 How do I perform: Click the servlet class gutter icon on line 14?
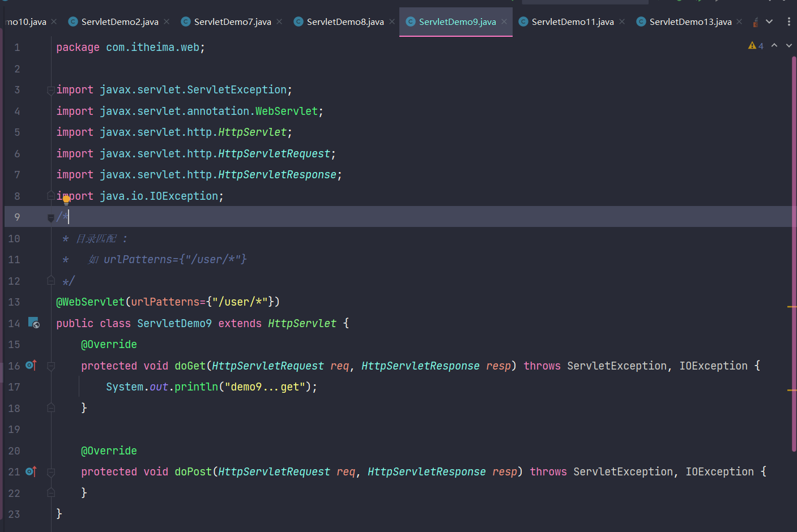34,323
